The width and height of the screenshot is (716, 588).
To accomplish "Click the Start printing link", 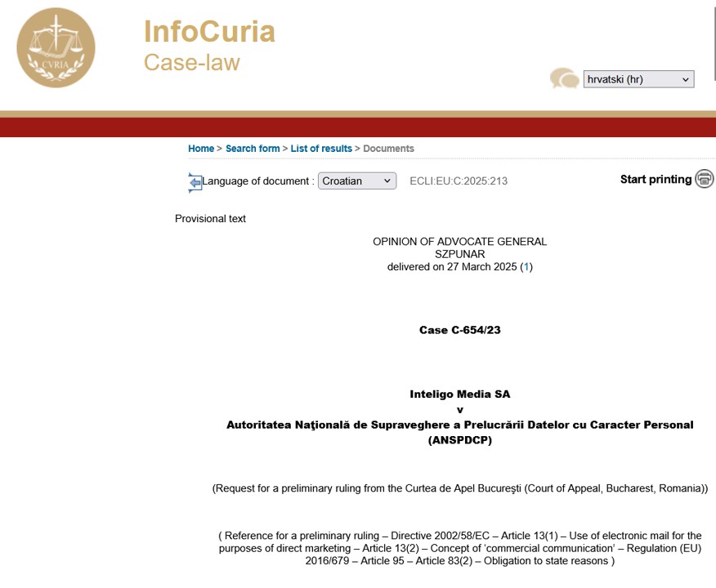I will click(656, 180).
